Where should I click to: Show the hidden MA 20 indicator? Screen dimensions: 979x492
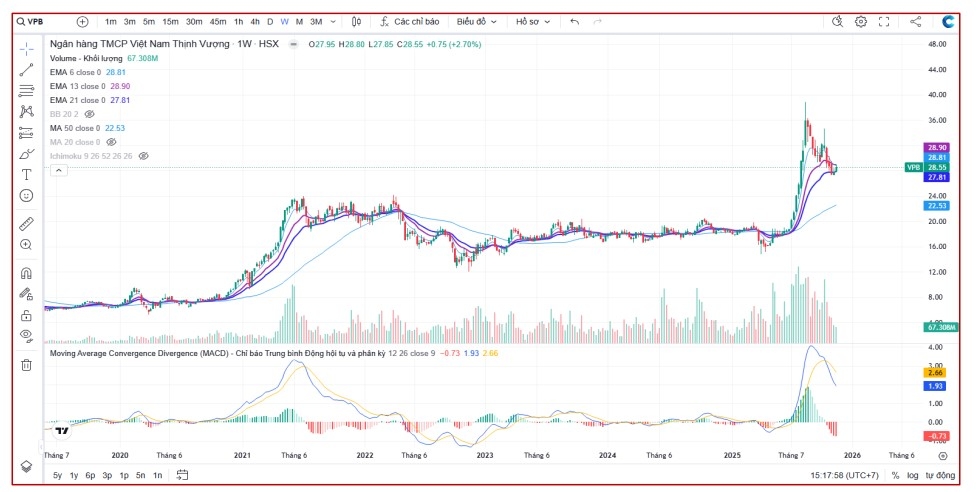(111, 142)
